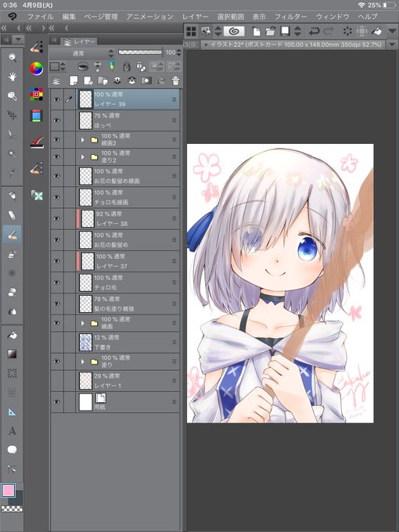Image resolution: width=399 pixels, height=532 pixels.
Task: Open the レイヤー menu in menu bar
Action: (195, 16)
